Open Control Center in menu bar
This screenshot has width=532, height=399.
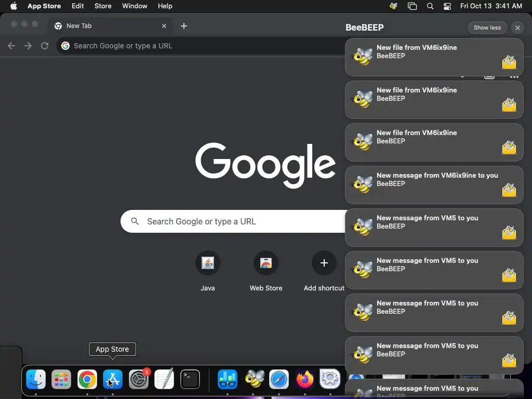447,6
